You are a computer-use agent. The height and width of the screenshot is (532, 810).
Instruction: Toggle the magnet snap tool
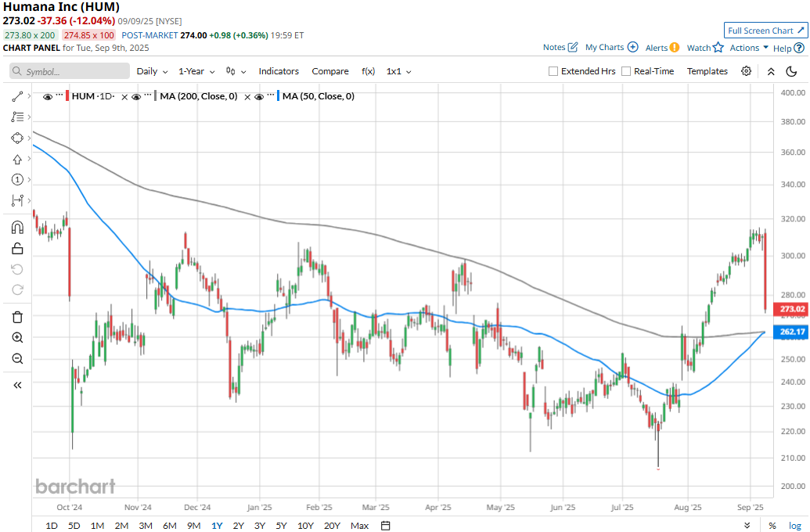pyautogui.click(x=17, y=228)
